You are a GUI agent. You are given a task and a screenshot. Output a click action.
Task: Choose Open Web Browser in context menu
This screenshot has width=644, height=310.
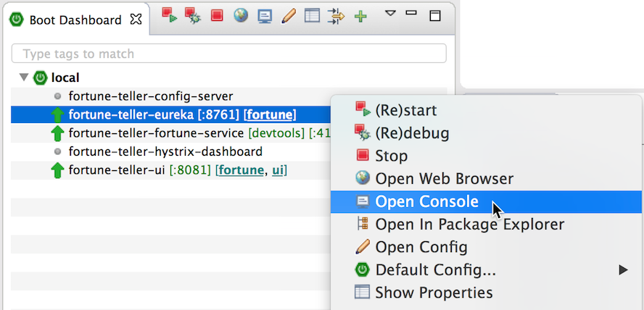487,179
